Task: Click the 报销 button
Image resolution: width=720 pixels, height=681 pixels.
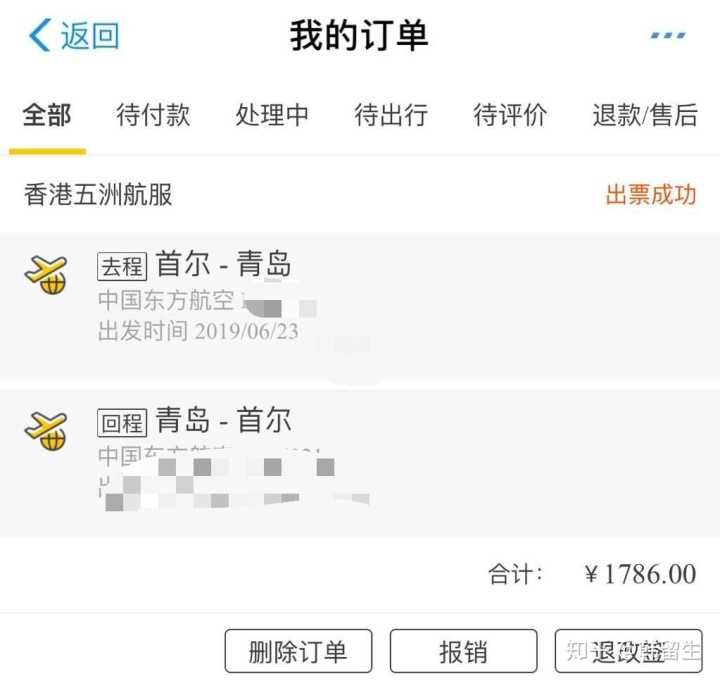Action: (x=464, y=651)
